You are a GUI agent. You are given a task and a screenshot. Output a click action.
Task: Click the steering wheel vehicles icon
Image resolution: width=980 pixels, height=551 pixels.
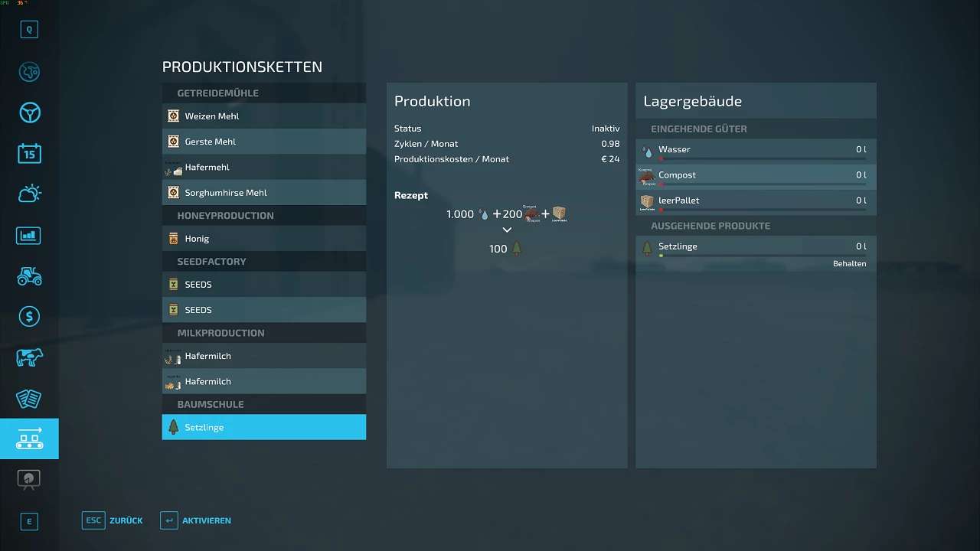click(x=29, y=113)
